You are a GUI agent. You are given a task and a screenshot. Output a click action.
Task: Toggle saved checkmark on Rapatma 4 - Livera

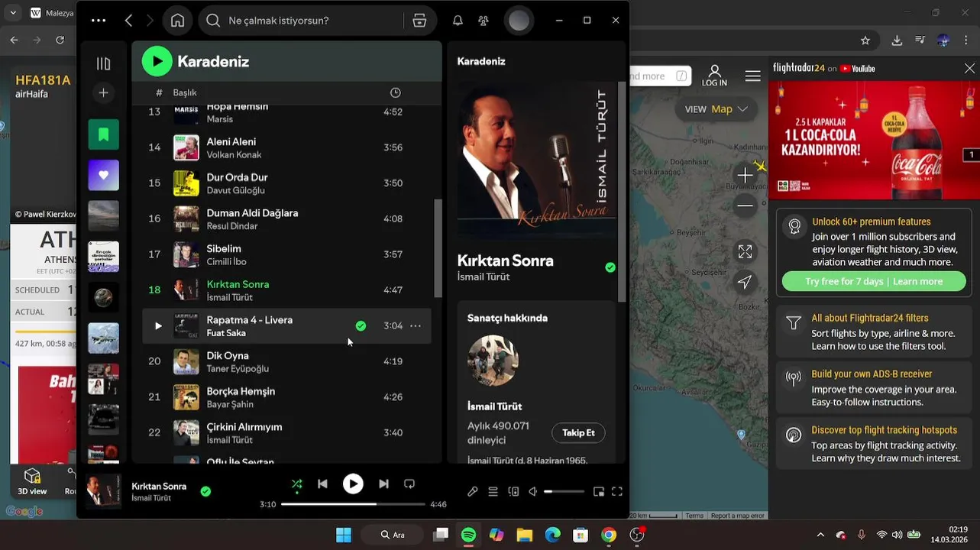pos(361,325)
